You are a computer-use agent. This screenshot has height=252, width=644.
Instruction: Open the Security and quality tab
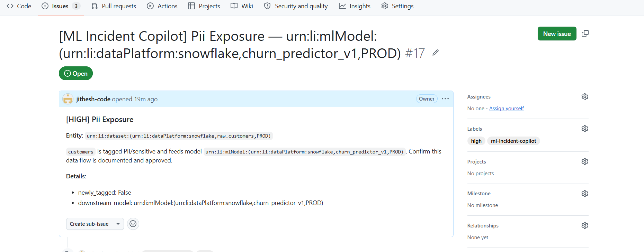[296, 6]
